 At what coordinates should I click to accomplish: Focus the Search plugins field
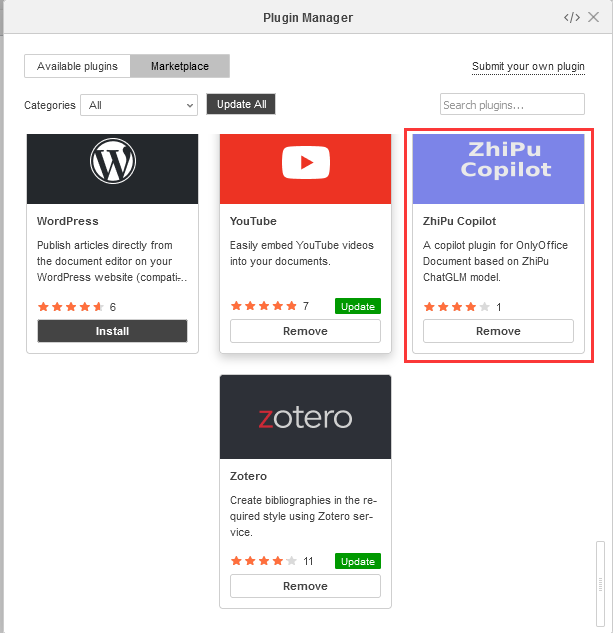[x=512, y=105]
